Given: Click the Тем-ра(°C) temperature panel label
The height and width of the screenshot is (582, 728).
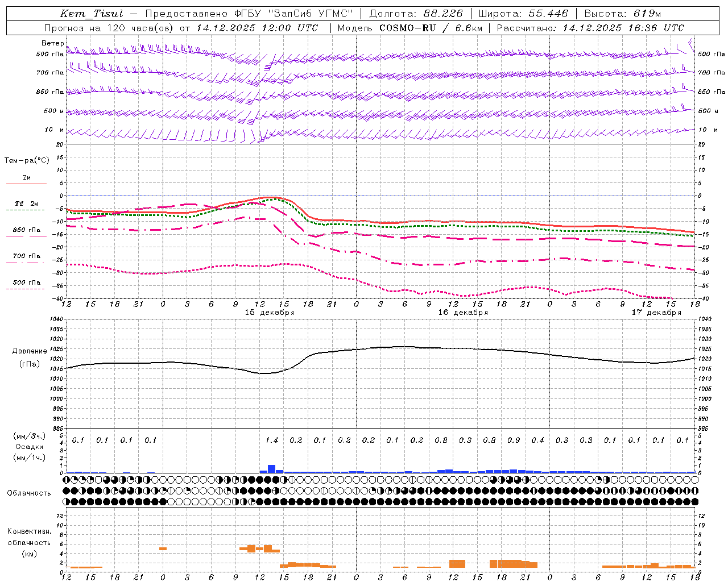Looking at the screenshot, I should click(x=27, y=161).
